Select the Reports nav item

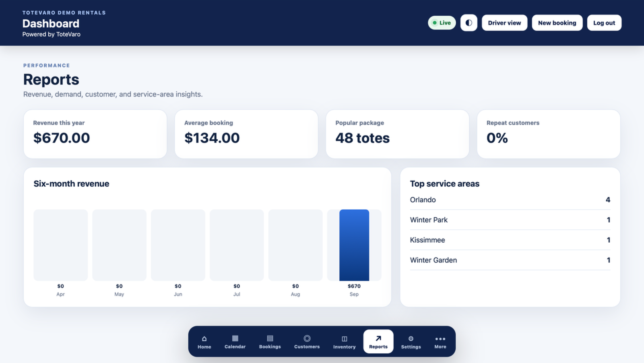tap(378, 342)
